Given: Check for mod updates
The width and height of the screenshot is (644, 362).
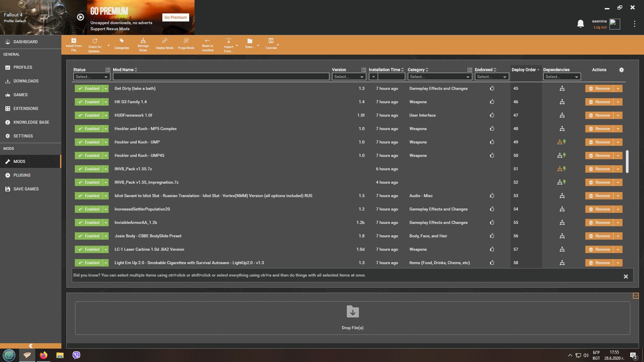Looking at the screenshot, I should pos(95,45).
